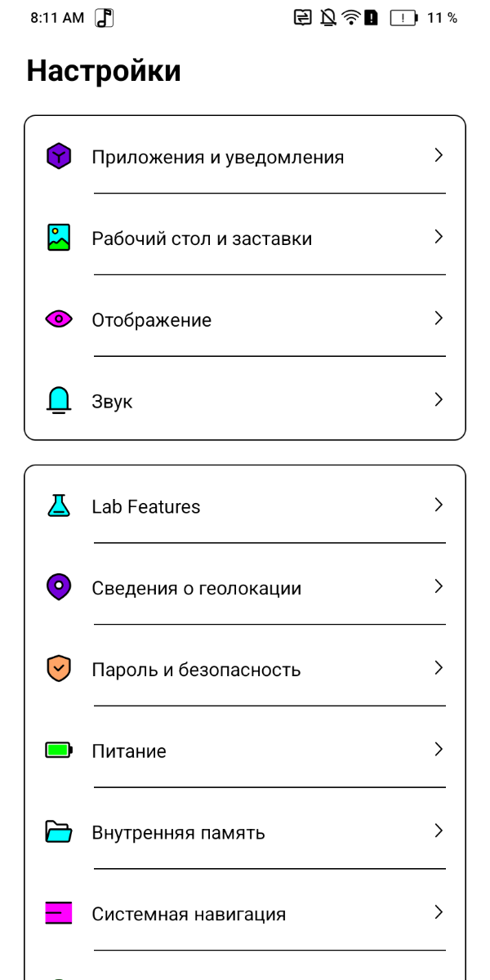Select Системная навигация label
Image resolution: width=490 pixels, height=980 pixels.
[x=189, y=914]
